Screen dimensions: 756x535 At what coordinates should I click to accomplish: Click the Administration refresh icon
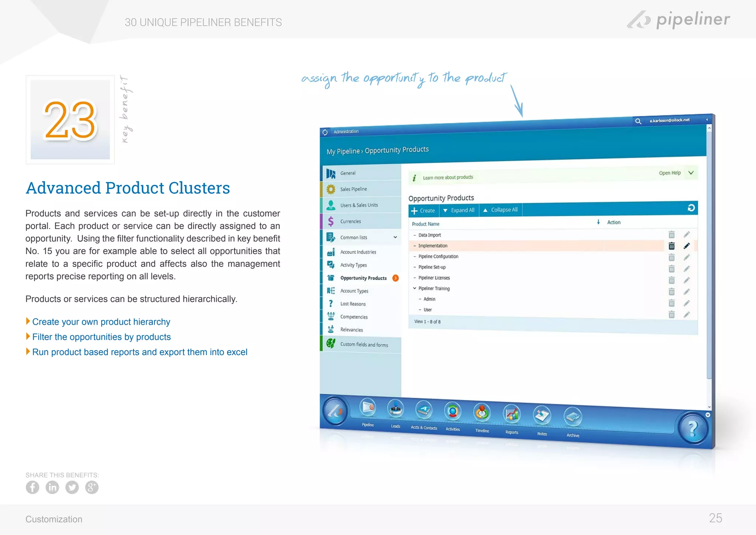(325, 132)
